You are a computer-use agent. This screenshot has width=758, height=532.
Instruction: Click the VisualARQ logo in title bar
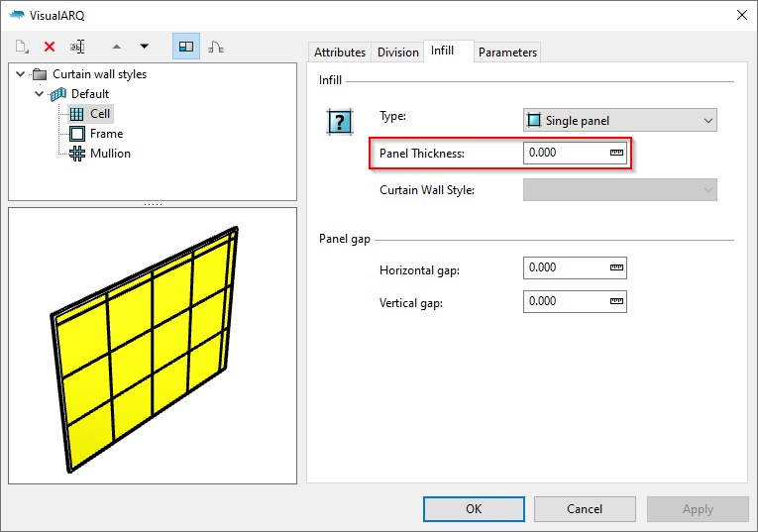coord(17,15)
